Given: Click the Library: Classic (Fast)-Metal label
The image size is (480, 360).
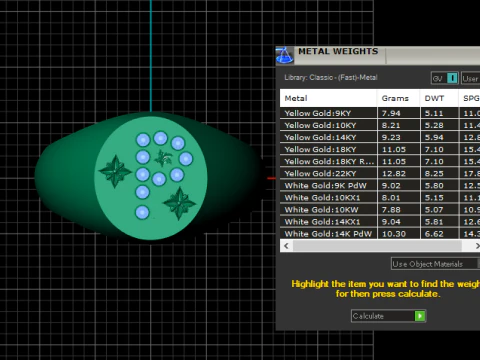Looking at the screenshot, I should point(331,77).
